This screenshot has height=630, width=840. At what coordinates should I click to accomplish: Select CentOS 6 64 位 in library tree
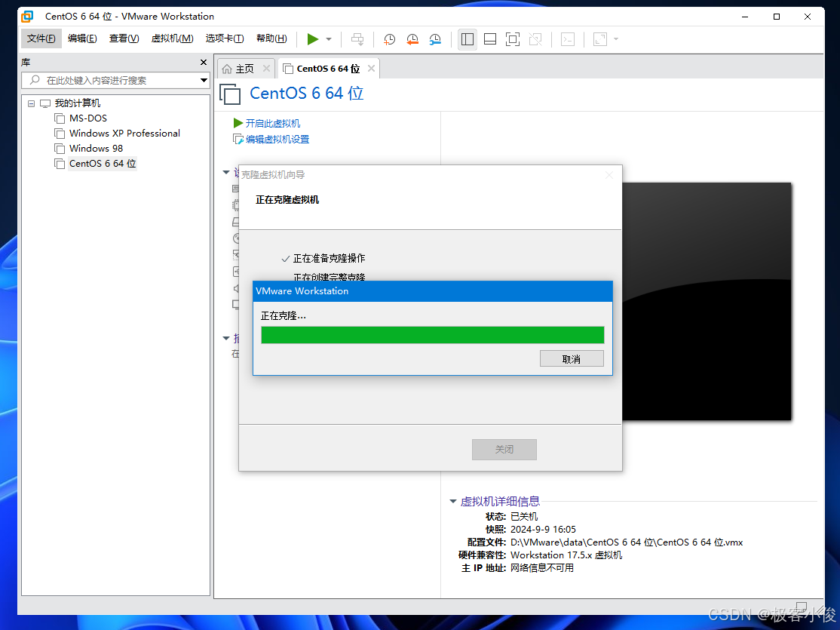103,164
